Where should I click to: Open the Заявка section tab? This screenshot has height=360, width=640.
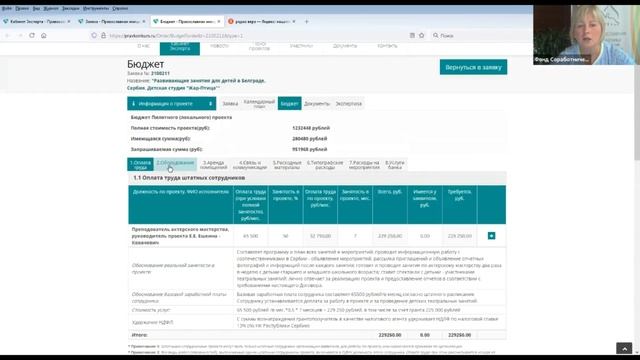tap(230, 104)
